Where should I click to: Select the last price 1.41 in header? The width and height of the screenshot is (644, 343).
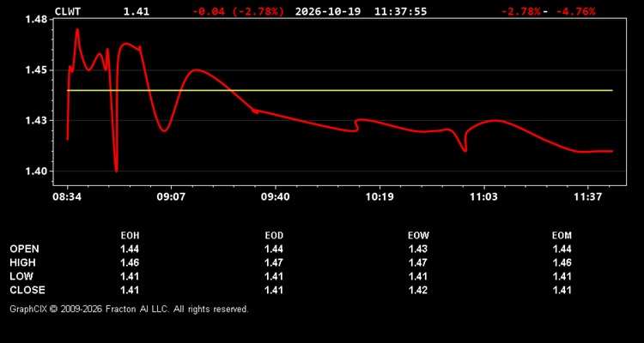point(137,11)
